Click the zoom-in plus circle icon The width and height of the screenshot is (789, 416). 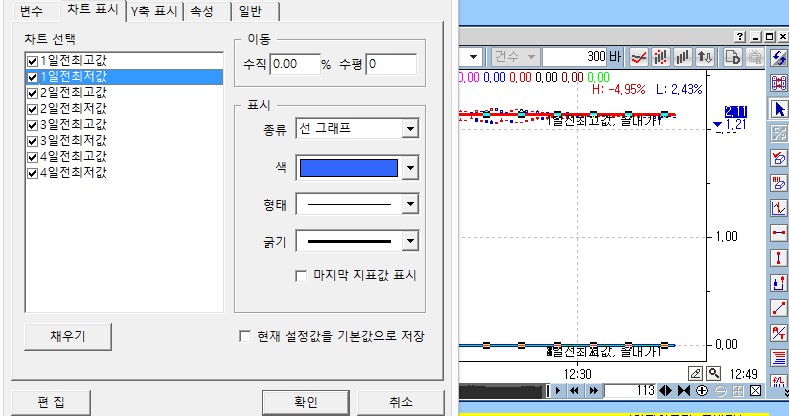[702, 390]
